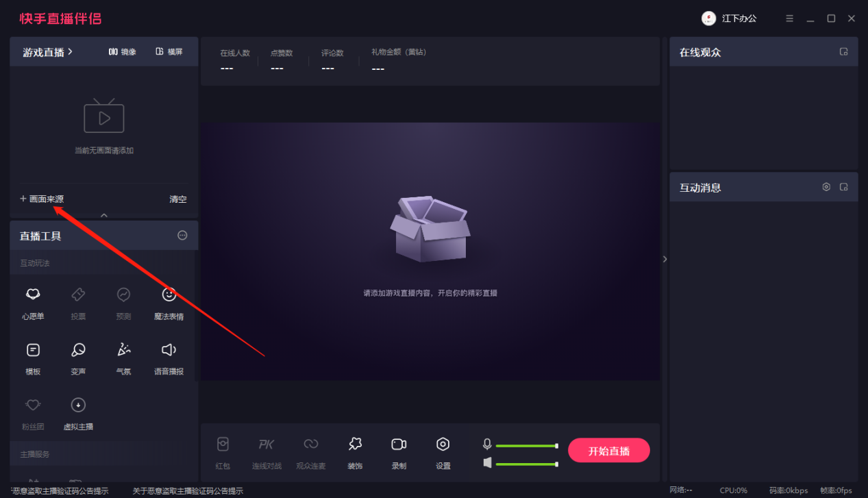Click the CPU:0% status indicator
The height and width of the screenshot is (498, 868).
(x=733, y=490)
